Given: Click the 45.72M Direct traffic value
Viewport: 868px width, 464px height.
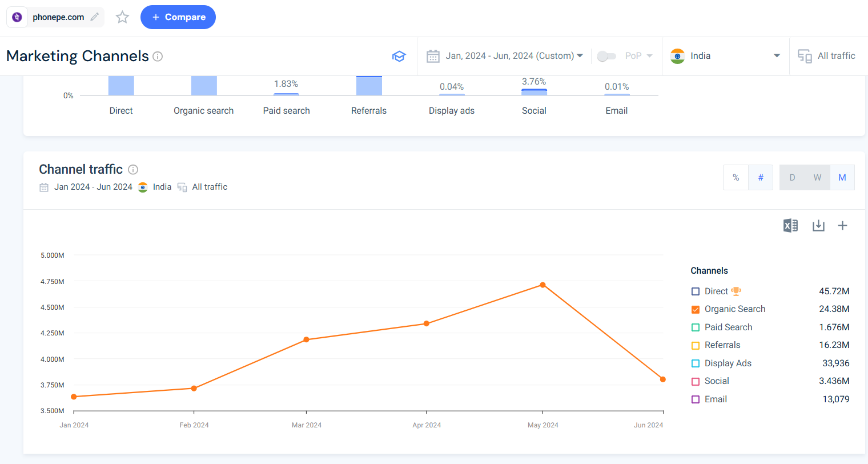Looking at the screenshot, I should 834,291.
